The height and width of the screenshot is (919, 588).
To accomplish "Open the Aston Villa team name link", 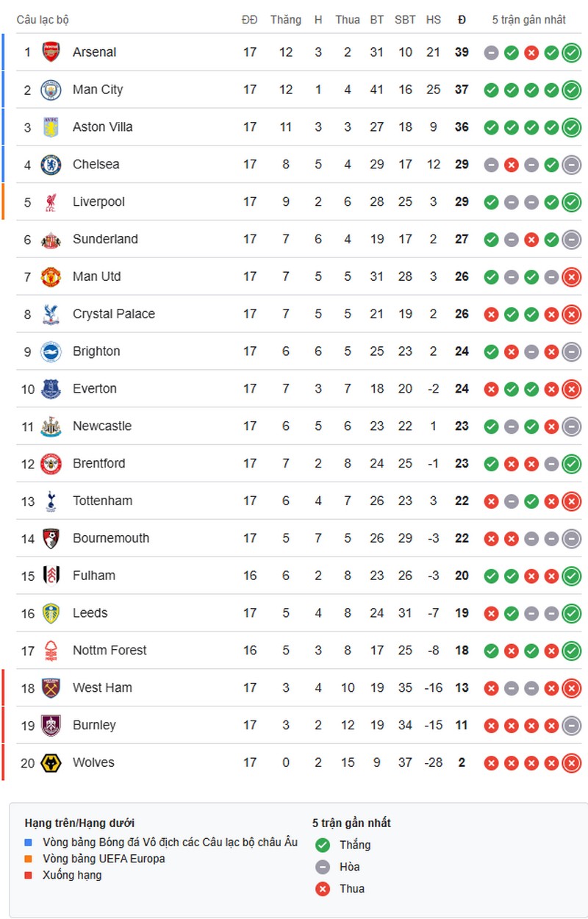I will pyautogui.click(x=103, y=127).
